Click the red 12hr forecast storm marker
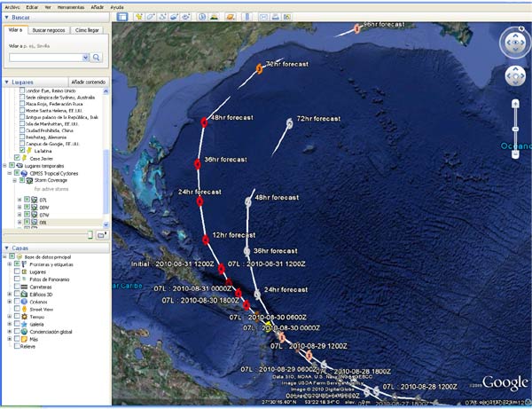The image size is (532, 409). [x=206, y=240]
